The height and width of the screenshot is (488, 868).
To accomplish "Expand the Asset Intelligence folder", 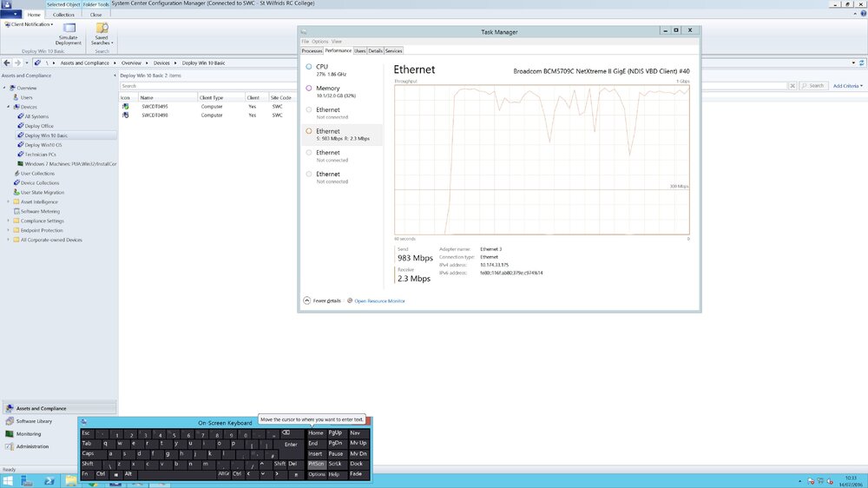I will pyautogui.click(x=9, y=201).
